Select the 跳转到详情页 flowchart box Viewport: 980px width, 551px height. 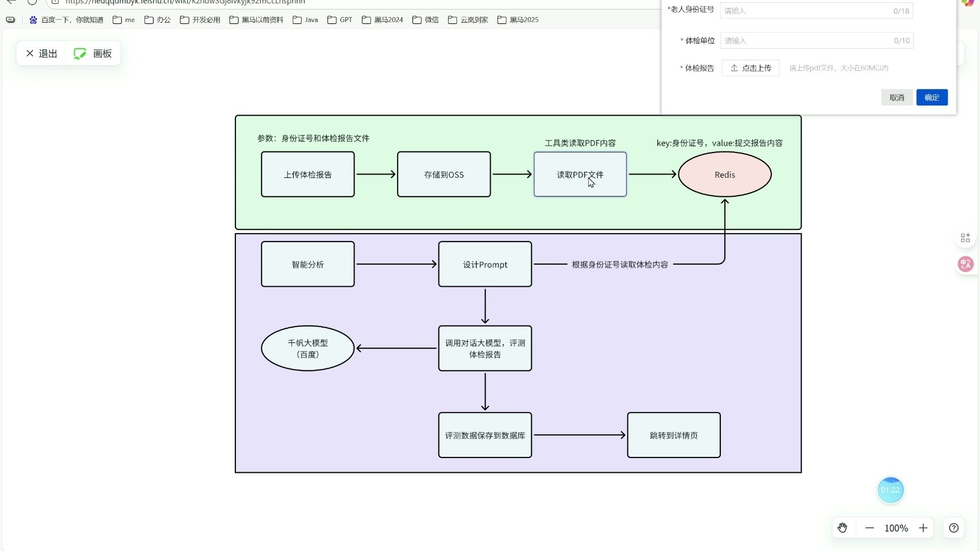pyautogui.click(x=674, y=435)
